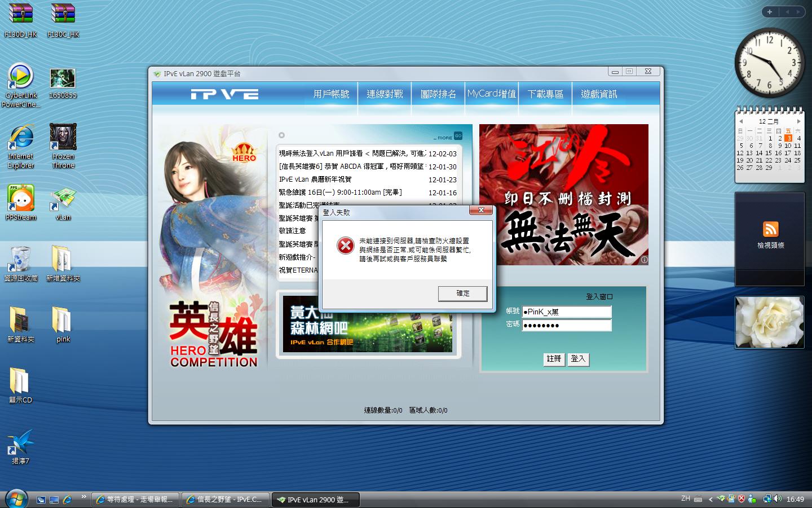Click the vLan tray icon
This screenshot has width=812, height=508.
(x=721, y=499)
